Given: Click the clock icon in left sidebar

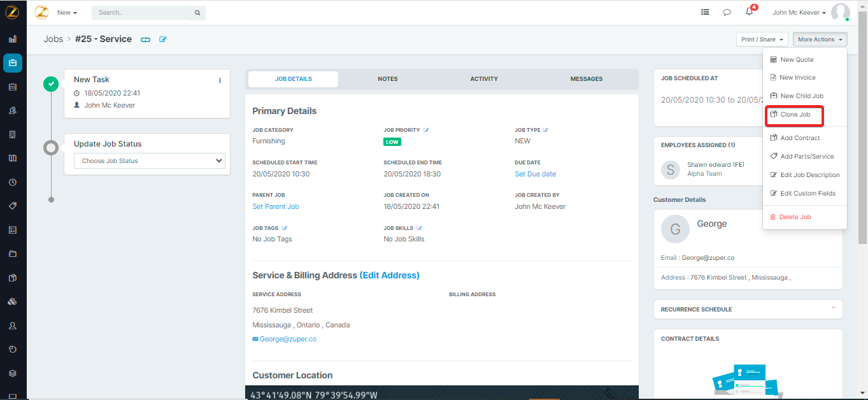Looking at the screenshot, I should [13, 182].
